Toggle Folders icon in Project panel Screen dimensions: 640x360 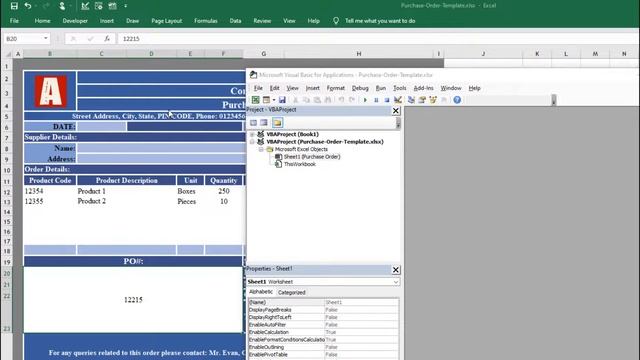pyautogui.click(x=278, y=123)
